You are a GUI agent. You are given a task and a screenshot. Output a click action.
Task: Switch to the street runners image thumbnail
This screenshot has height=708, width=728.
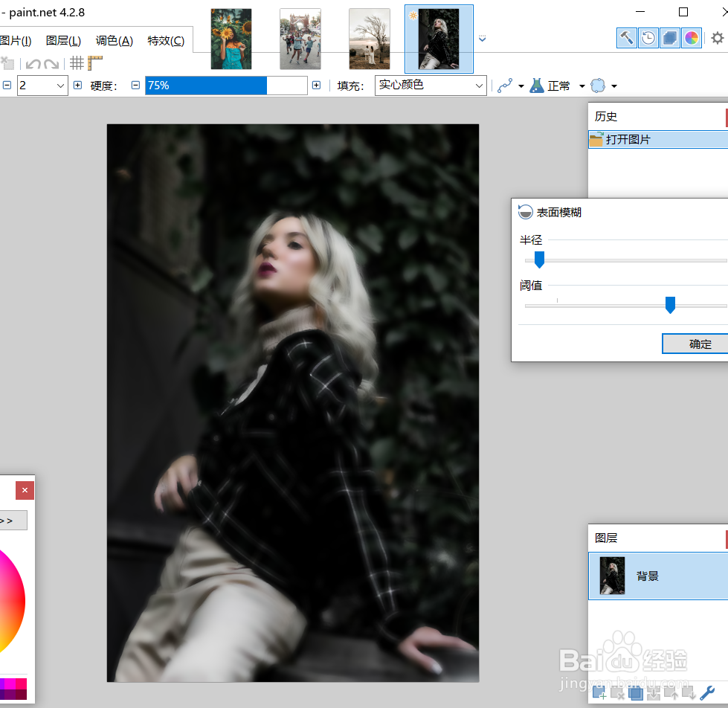click(300, 39)
